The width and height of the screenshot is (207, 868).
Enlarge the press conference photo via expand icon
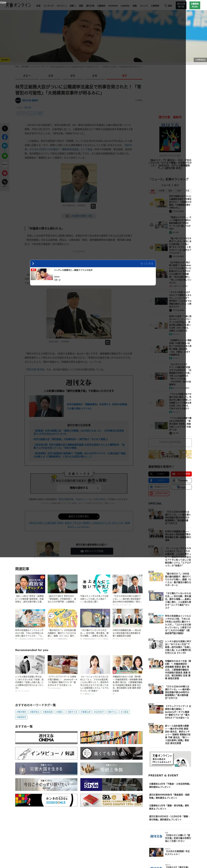tap(108, 342)
